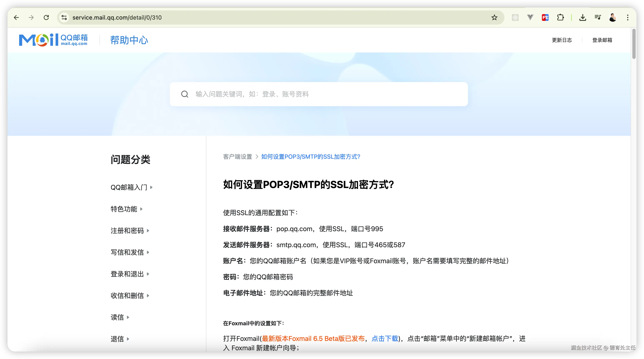
Task: Reload the page with the refresh icon
Action: tap(46, 17)
